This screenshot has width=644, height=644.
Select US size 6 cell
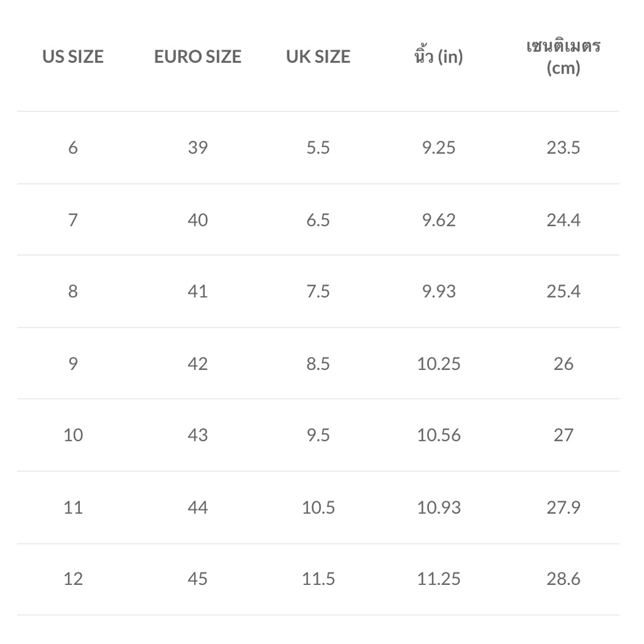(73, 148)
